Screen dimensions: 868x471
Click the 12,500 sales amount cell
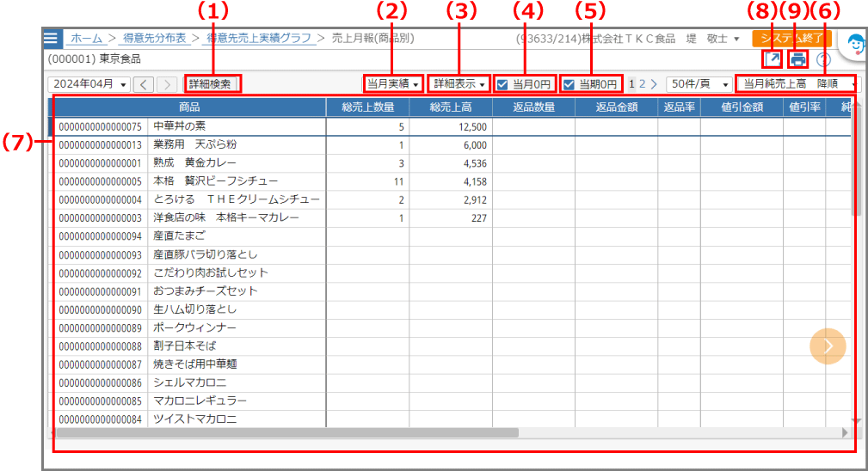click(x=451, y=126)
